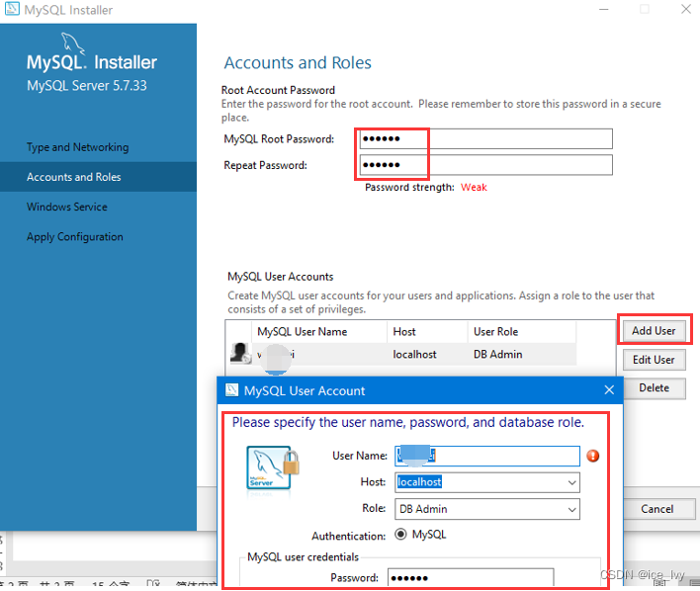This screenshot has width=700, height=591.
Task: Click the red error icon beside User Name
Action: [592, 456]
